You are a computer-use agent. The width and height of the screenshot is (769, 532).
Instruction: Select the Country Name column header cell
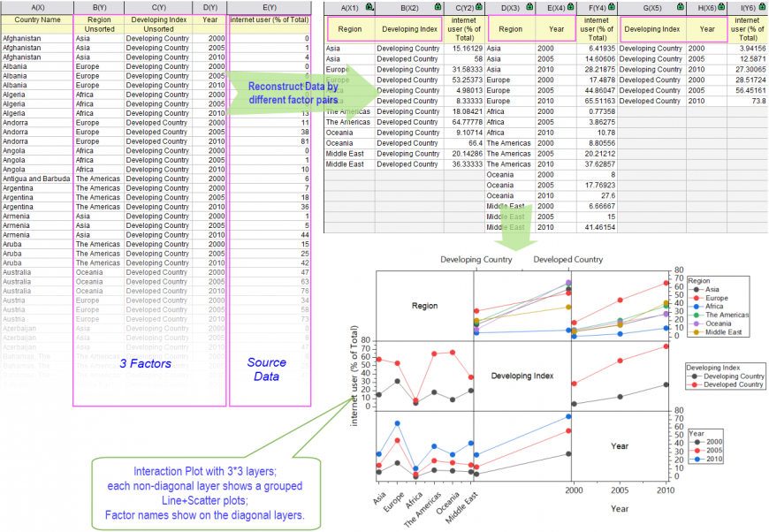coord(38,19)
